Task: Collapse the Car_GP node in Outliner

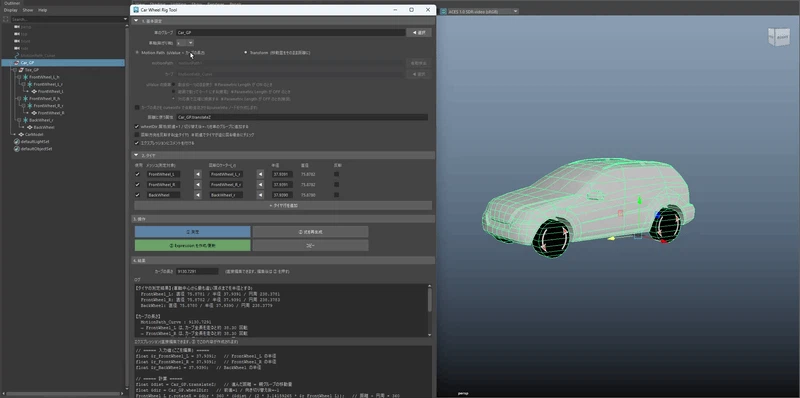Action: (x=12, y=63)
